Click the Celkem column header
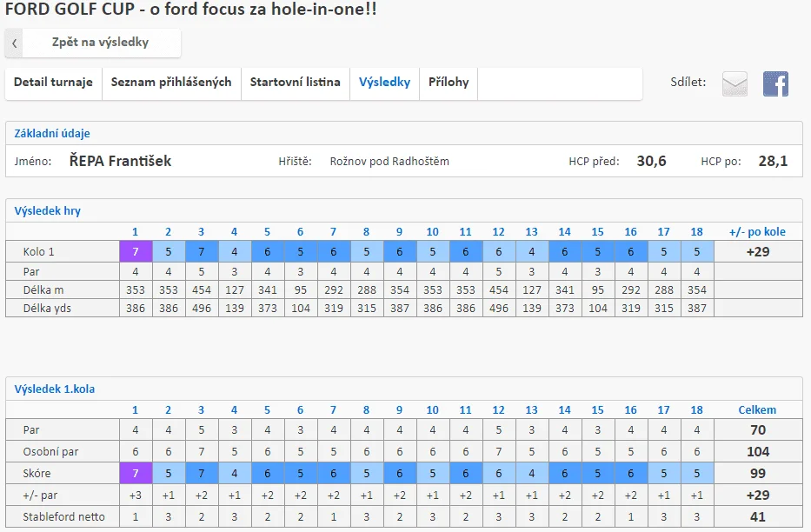This screenshot has height=532, width=811. point(757,410)
